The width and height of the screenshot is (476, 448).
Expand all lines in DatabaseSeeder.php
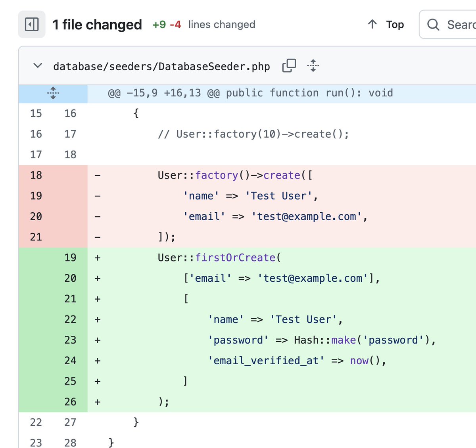pos(313,65)
